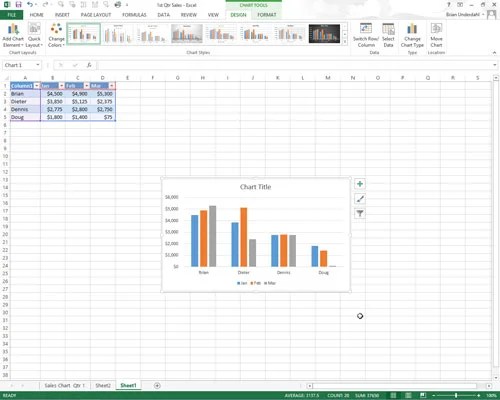Click the FILE button
Image resolution: width=500 pixels, height=400 pixels.
click(x=12, y=15)
